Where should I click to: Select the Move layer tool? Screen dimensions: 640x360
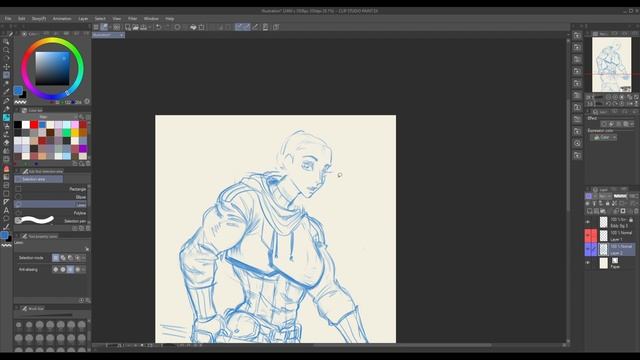click(6, 67)
